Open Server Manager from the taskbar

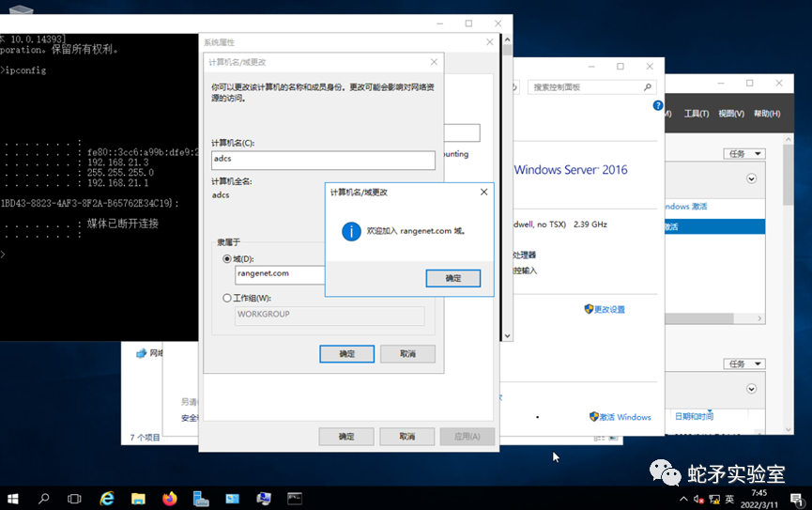tap(200, 499)
